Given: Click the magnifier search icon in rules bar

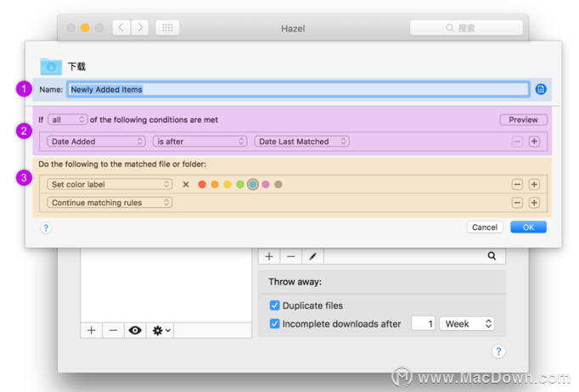Looking at the screenshot, I should pyautogui.click(x=492, y=255).
